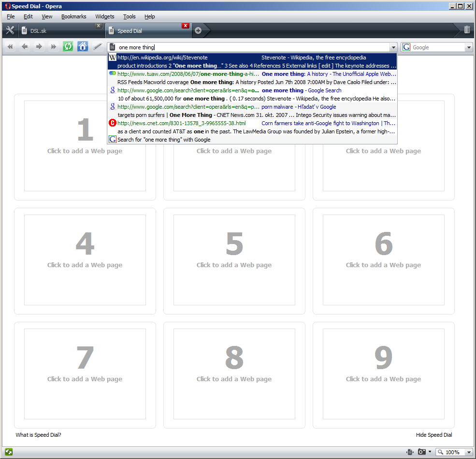Click the Fast Forward button

coord(54,47)
